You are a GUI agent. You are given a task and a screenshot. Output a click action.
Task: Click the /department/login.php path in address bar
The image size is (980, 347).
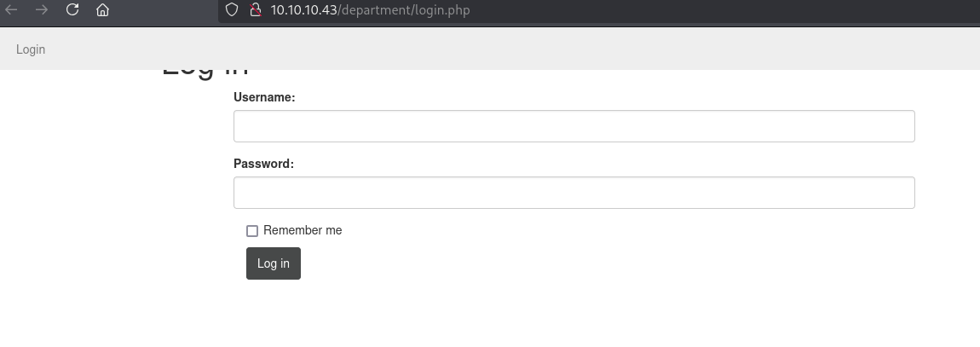(404, 10)
